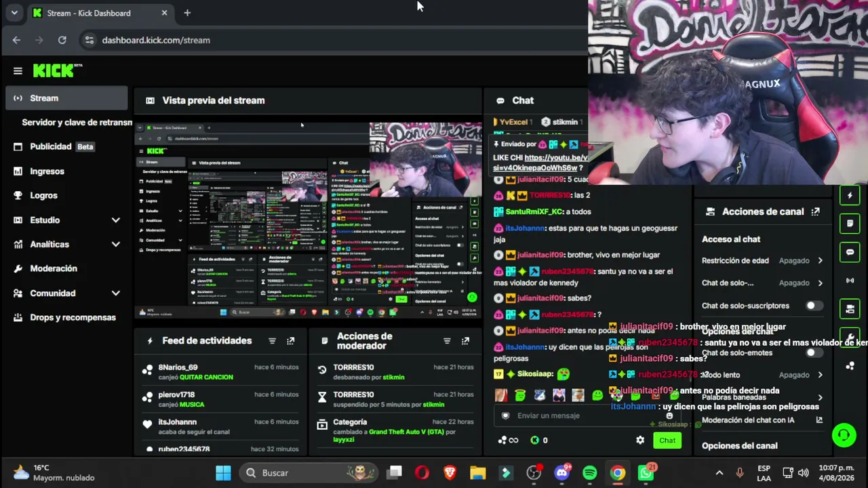
Task: Open Spotify from the taskbar
Action: 590,472
